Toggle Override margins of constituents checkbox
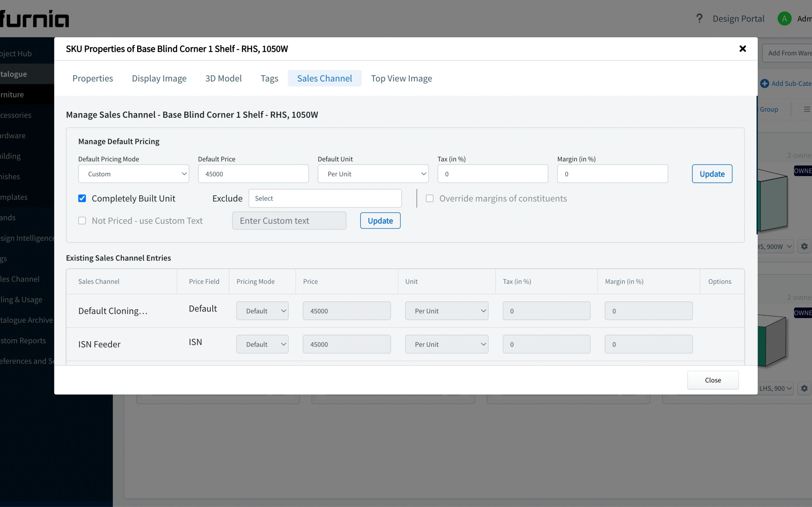This screenshot has width=812, height=507. tap(429, 199)
